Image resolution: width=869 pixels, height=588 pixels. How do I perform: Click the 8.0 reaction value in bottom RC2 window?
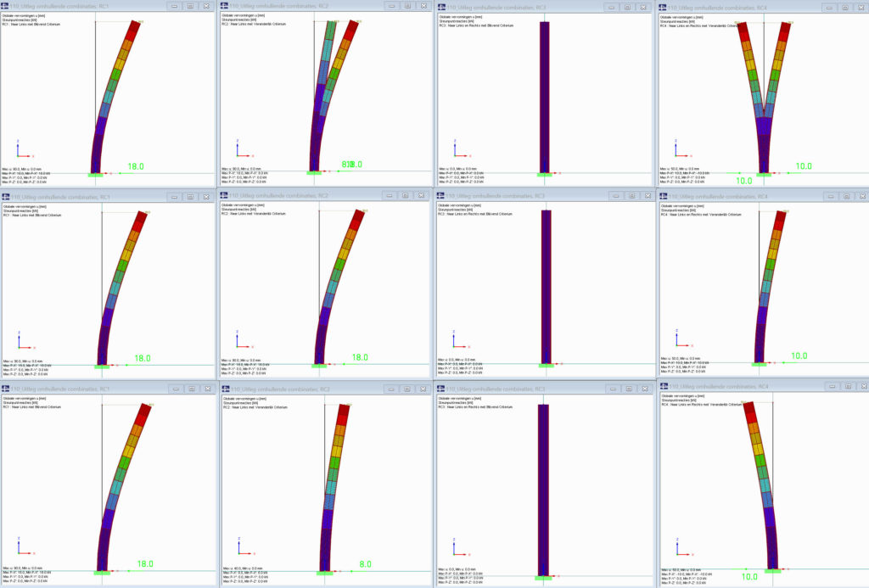365,563
